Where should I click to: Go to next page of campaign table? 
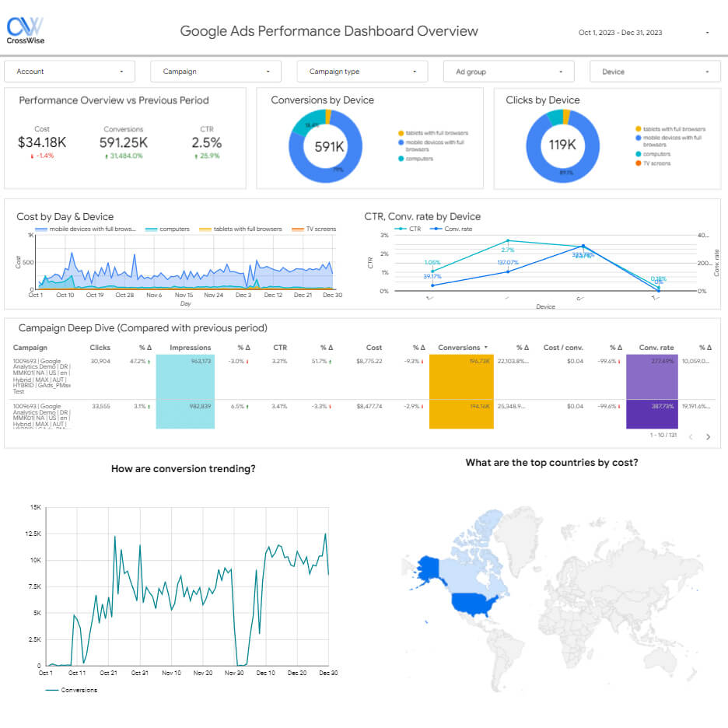pyautogui.click(x=708, y=436)
